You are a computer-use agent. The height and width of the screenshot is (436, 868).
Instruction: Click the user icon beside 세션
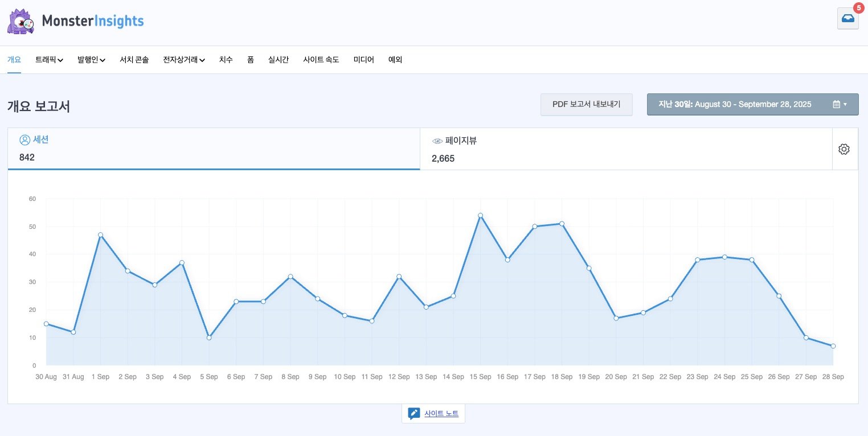pyautogui.click(x=24, y=140)
